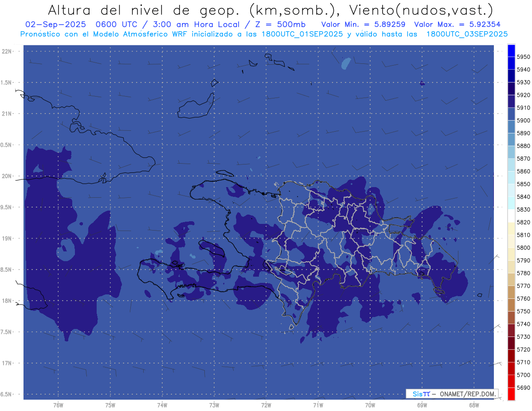Click the '5920' colorbar value
This screenshot has height=411, width=532.
[x=523, y=95]
